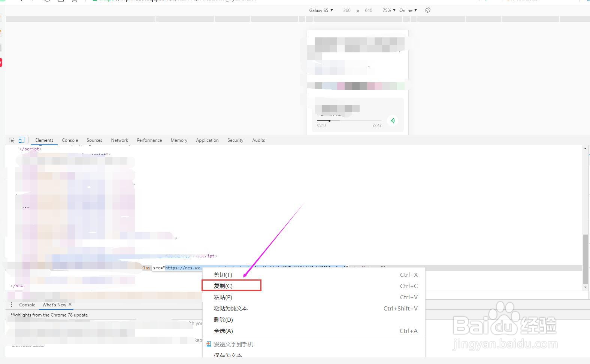Viewport: 590px width, 364px height.
Task: Choose 删除(D) from the context menu
Action: point(314,320)
